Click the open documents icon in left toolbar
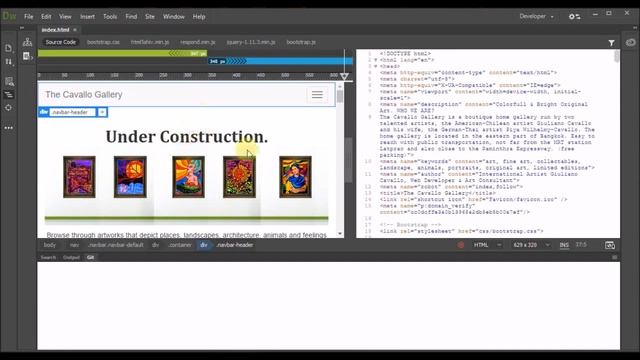 point(9,48)
